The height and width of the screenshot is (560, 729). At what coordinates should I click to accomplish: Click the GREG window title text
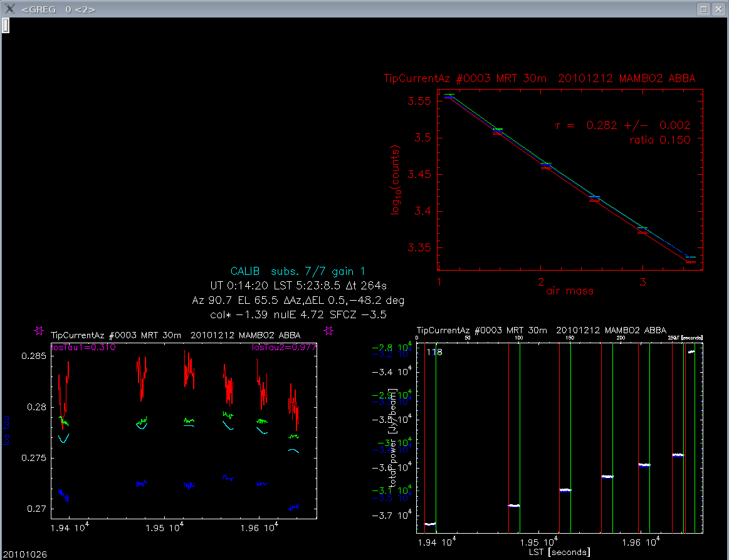[x=58, y=9]
